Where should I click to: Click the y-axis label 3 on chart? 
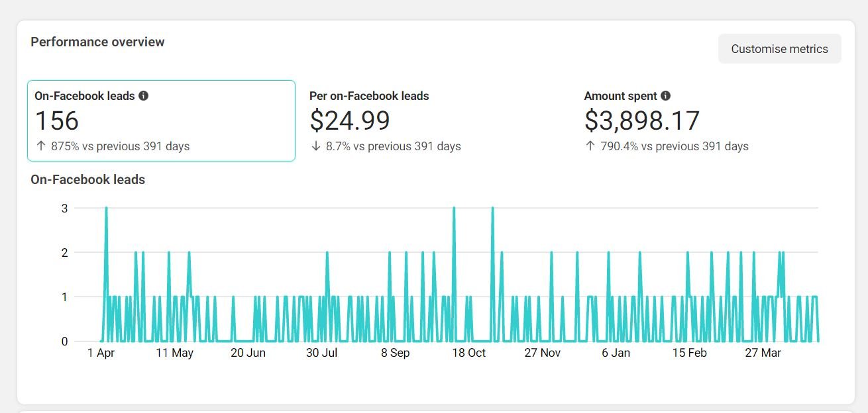pyautogui.click(x=64, y=208)
